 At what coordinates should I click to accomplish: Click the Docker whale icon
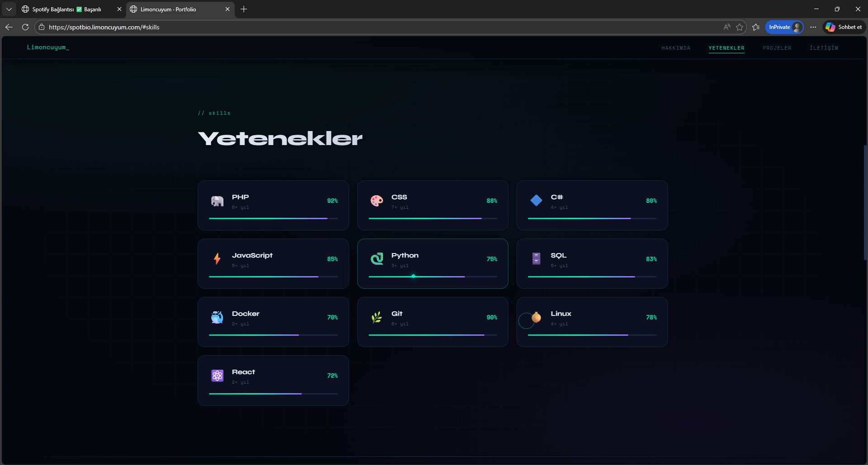[x=217, y=317]
